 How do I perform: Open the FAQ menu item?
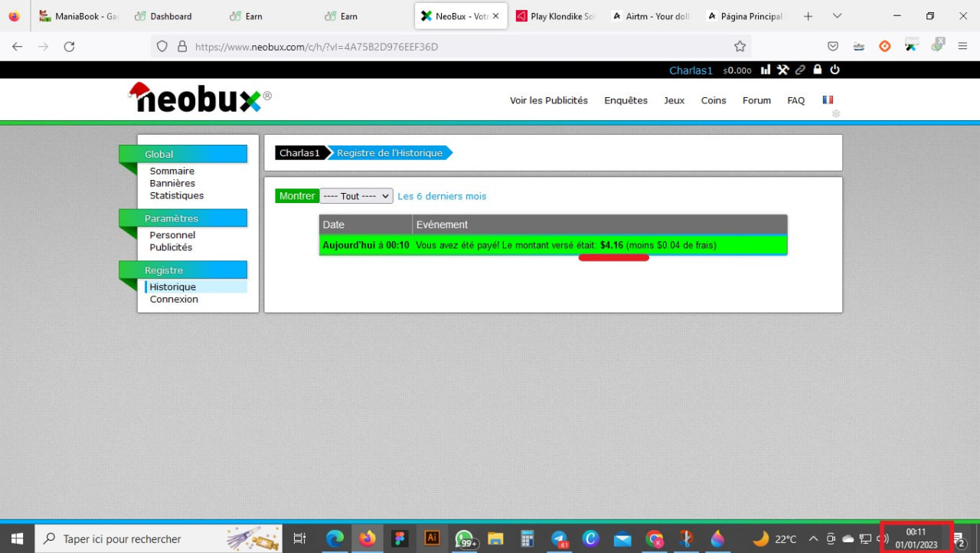tap(796, 100)
